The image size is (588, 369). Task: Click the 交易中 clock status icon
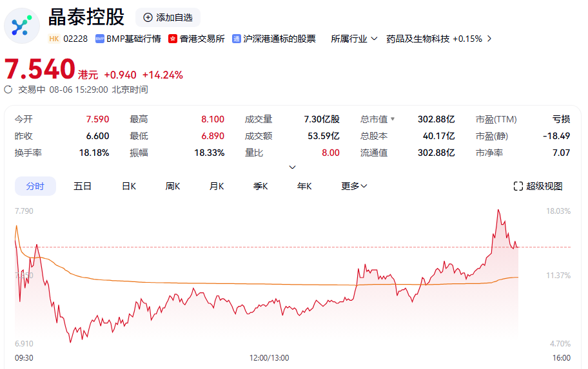pyautogui.click(x=8, y=90)
